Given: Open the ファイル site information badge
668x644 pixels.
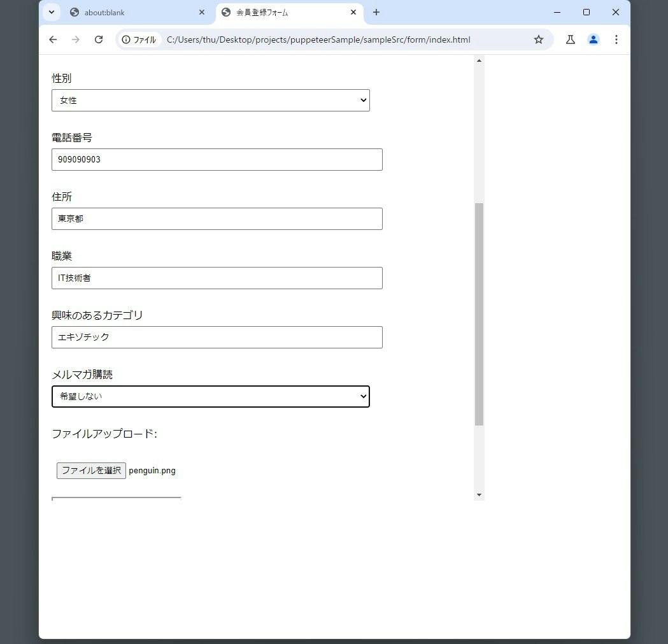Looking at the screenshot, I should pyautogui.click(x=139, y=39).
